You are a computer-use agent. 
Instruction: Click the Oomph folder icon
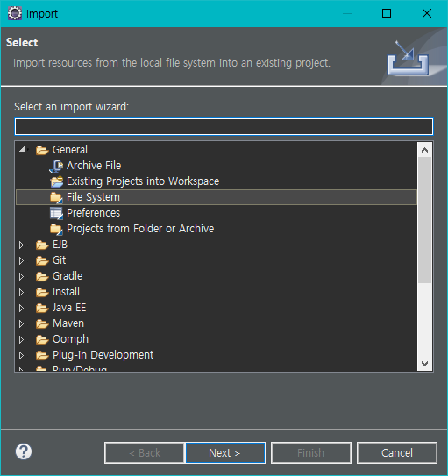[42, 339]
